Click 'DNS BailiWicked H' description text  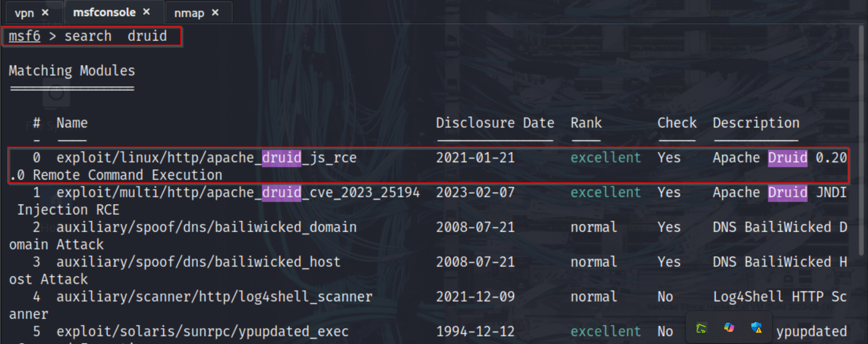click(x=780, y=262)
